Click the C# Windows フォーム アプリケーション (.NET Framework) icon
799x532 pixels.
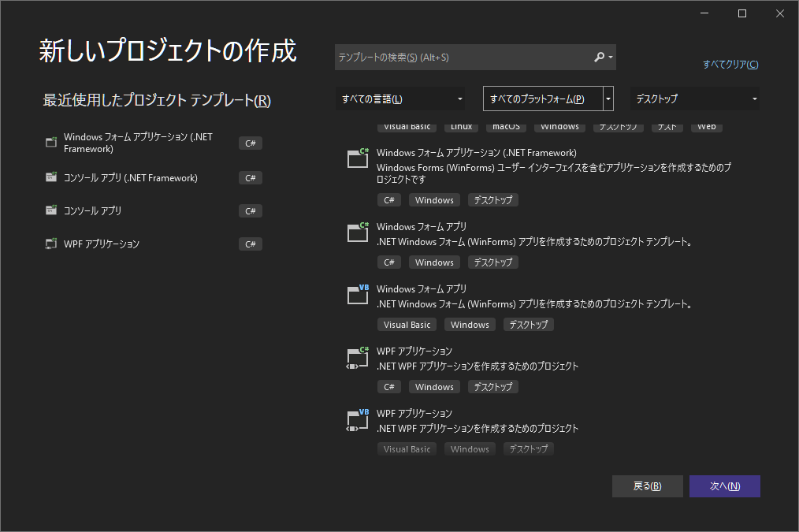(358, 158)
